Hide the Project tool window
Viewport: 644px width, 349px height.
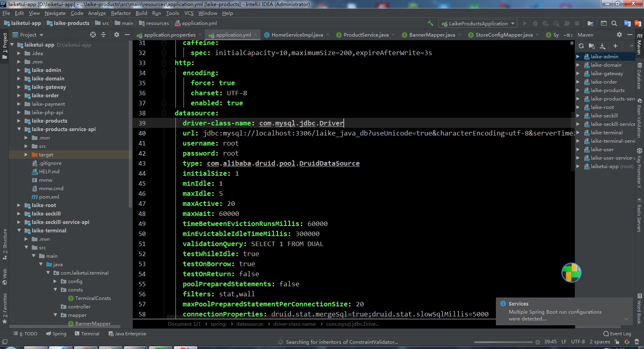point(127,35)
